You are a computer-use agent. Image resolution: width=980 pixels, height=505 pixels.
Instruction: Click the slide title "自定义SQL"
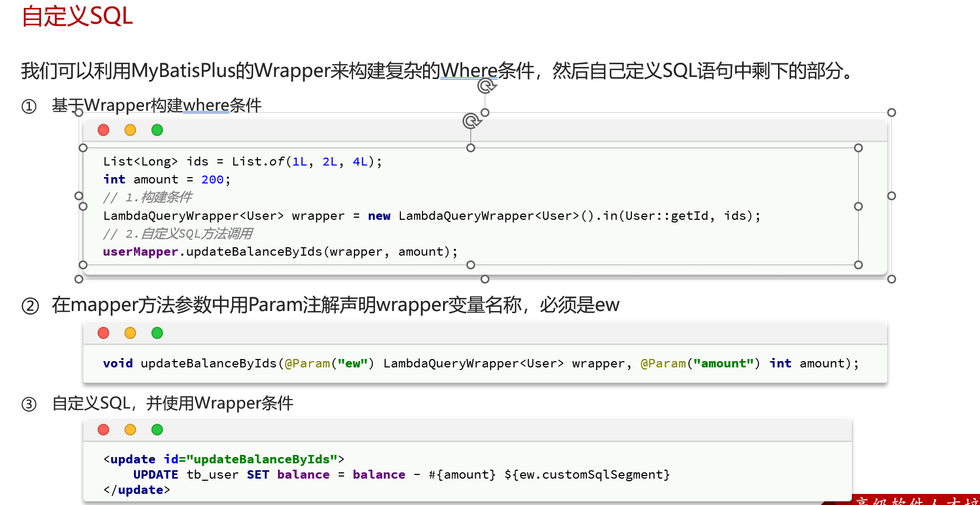[x=77, y=16]
